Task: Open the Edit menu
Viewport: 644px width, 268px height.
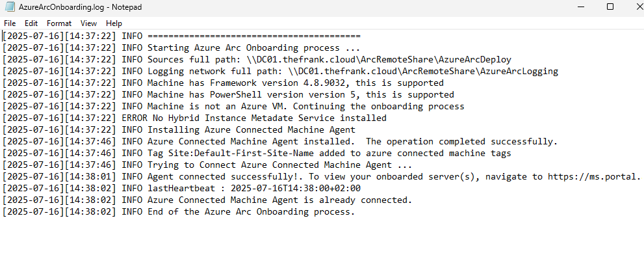Action: pyautogui.click(x=31, y=23)
